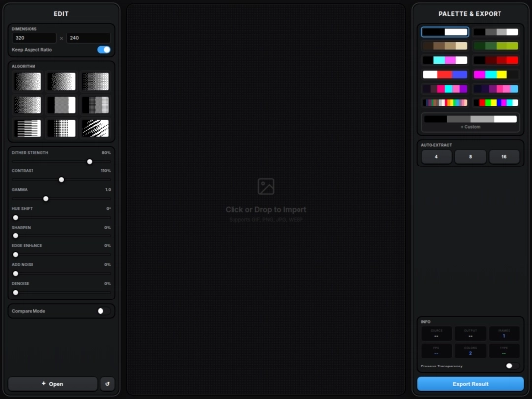Select the dark purple, pink, cyan, violet palette

tap(444, 89)
